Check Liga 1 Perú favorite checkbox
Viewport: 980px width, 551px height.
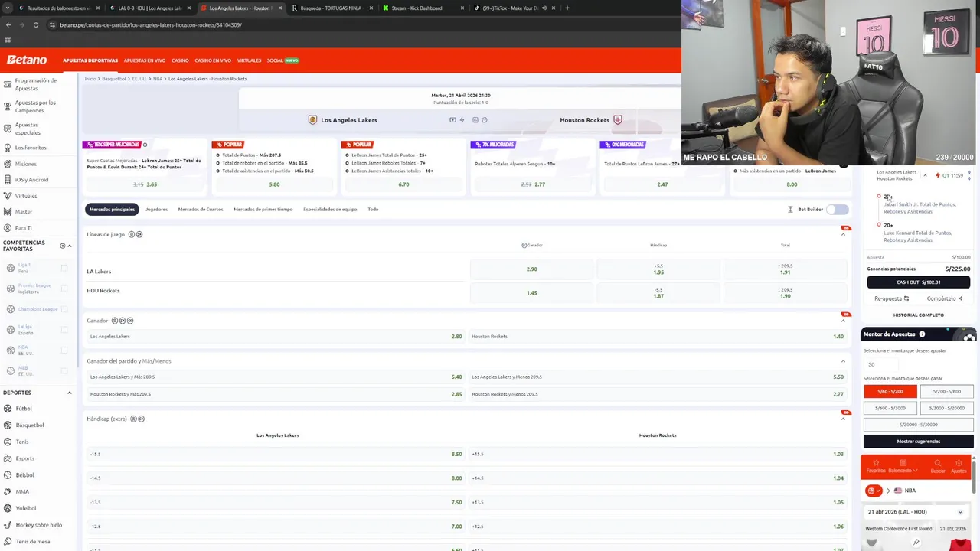click(x=64, y=268)
